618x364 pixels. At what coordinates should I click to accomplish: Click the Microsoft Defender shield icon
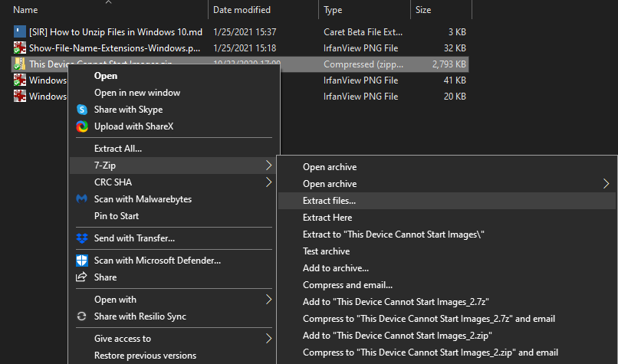81,261
